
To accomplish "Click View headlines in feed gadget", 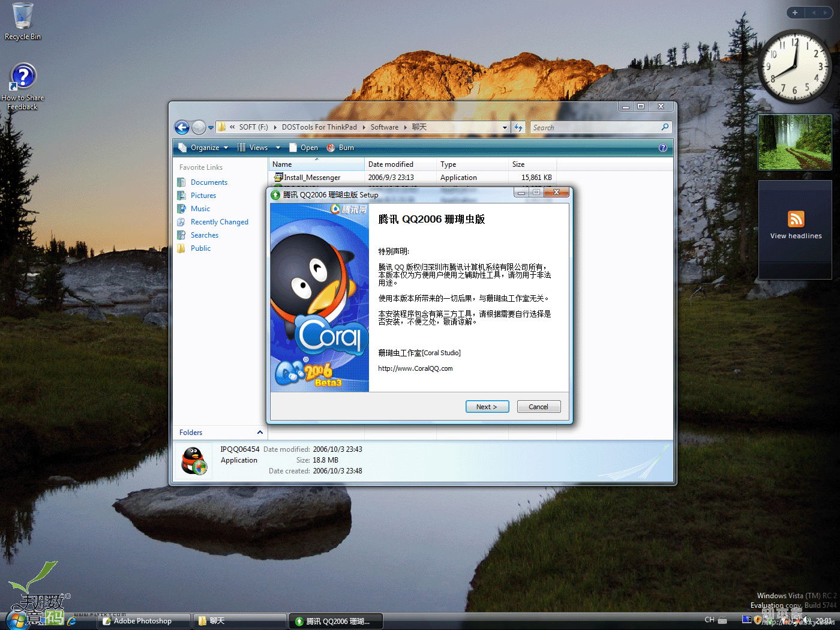I will (796, 236).
